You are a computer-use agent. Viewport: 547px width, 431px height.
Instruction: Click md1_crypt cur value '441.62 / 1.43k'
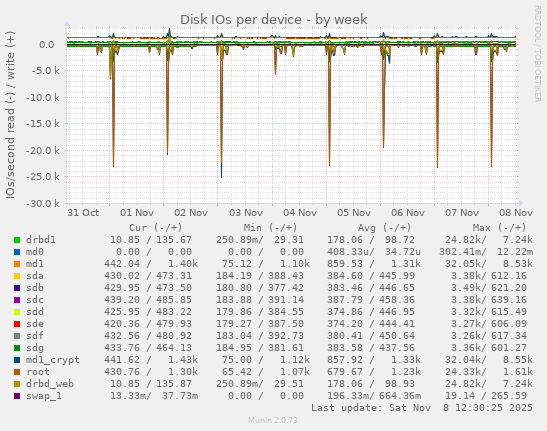pyautogui.click(x=151, y=360)
